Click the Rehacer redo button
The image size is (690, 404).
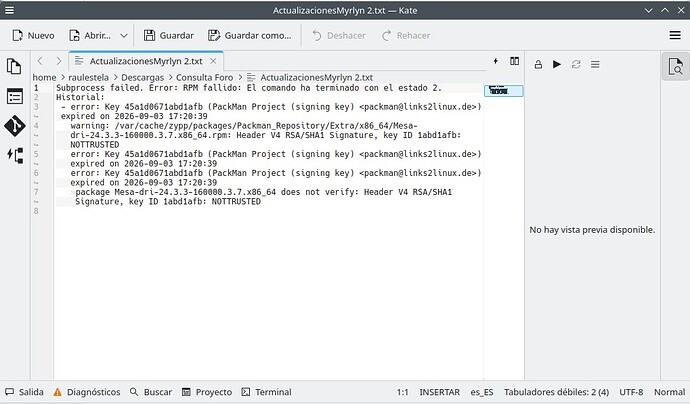[x=406, y=36]
